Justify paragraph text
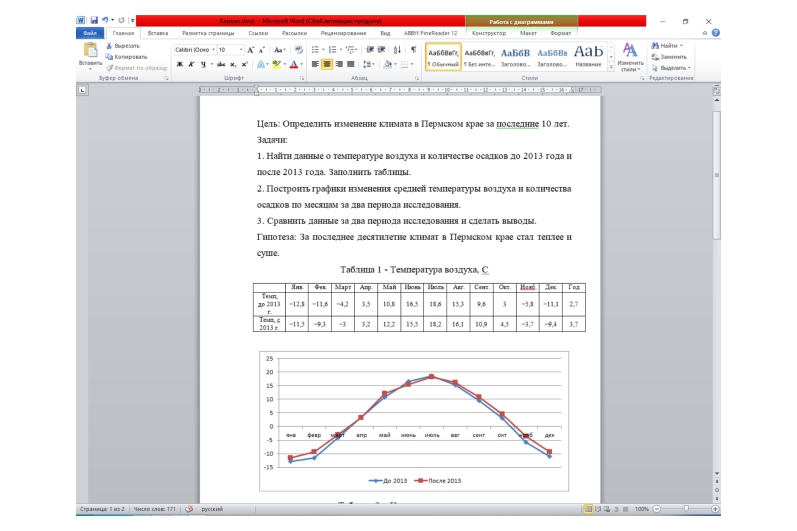 point(350,65)
